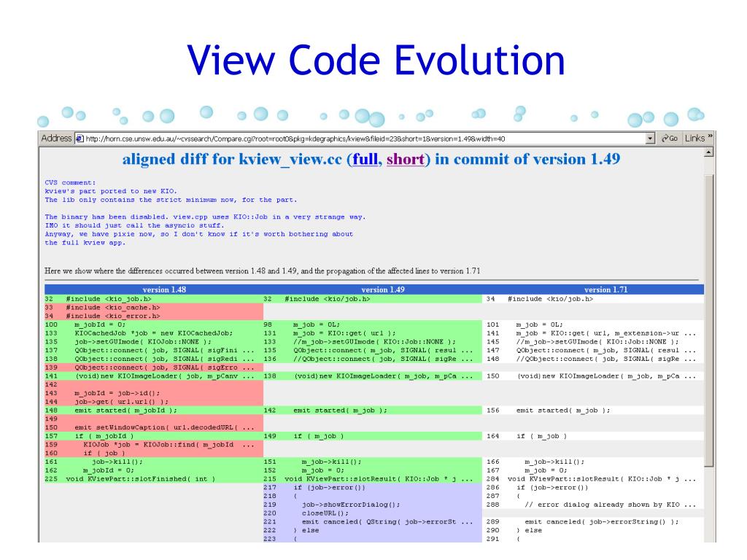Open the 'full' diff link

tap(365, 159)
